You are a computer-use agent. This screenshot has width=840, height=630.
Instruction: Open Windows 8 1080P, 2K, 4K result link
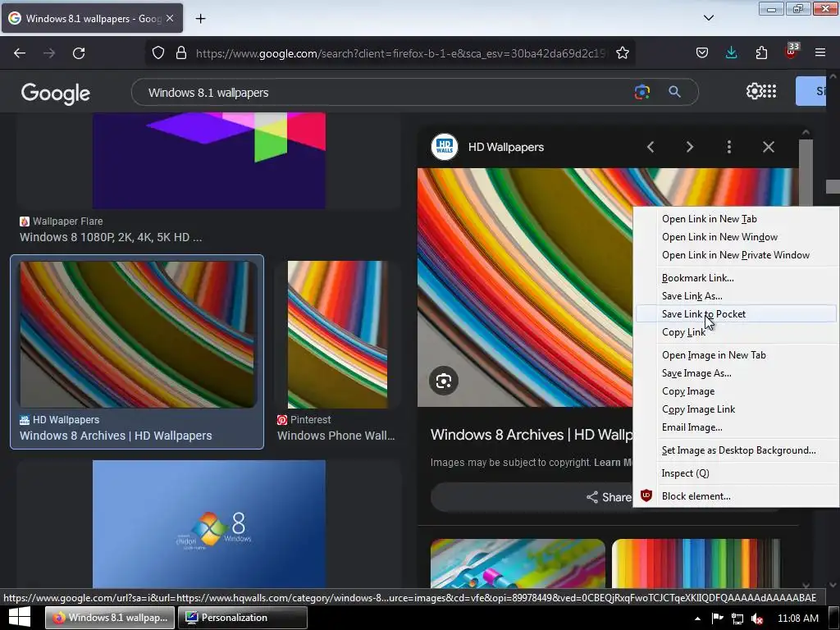pos(111,237)
